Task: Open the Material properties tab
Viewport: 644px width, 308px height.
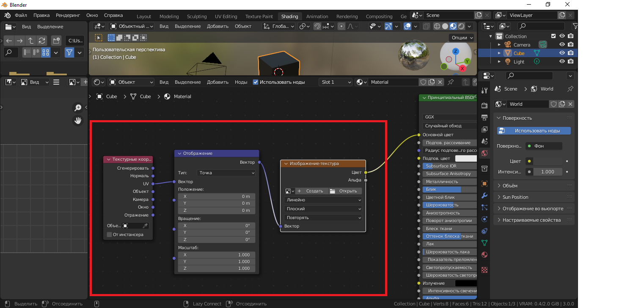Action: coord(484,255)
